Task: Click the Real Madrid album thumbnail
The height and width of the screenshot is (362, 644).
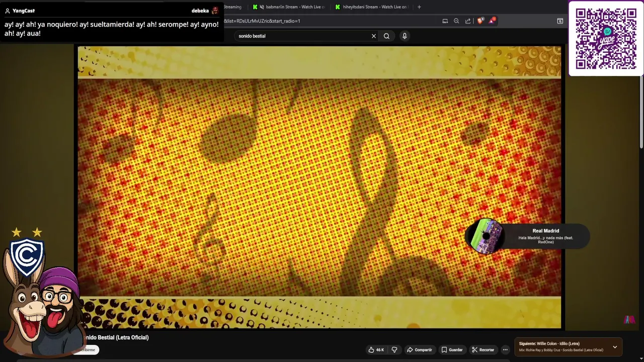Action: (x=486, y=236)
